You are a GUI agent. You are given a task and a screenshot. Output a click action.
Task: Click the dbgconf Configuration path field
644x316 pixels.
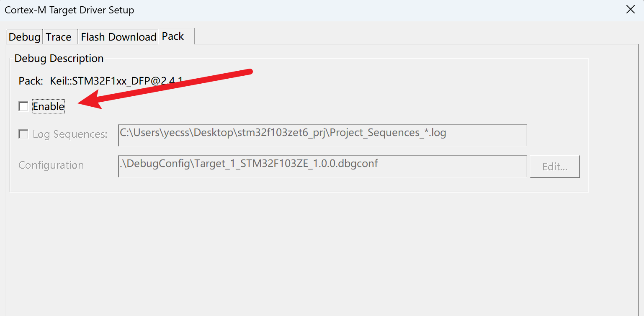click(322, 166)
